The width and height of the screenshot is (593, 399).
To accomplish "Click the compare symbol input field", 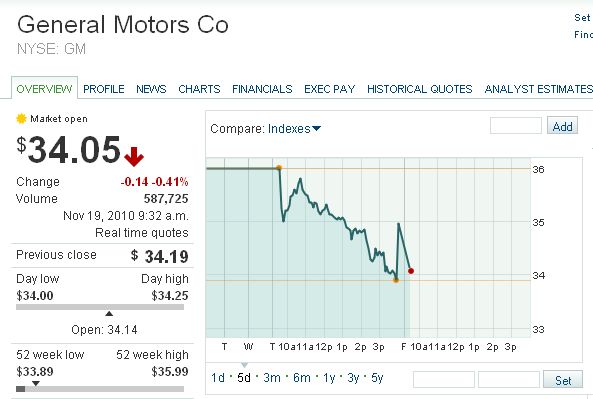I will point(516,126).
